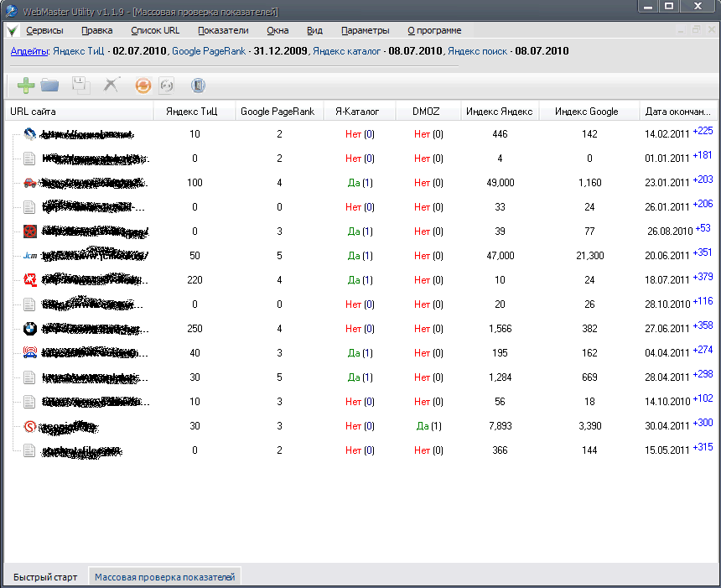Sort by the DMOZ column header
721x588 pixels.
click(426, 112)
